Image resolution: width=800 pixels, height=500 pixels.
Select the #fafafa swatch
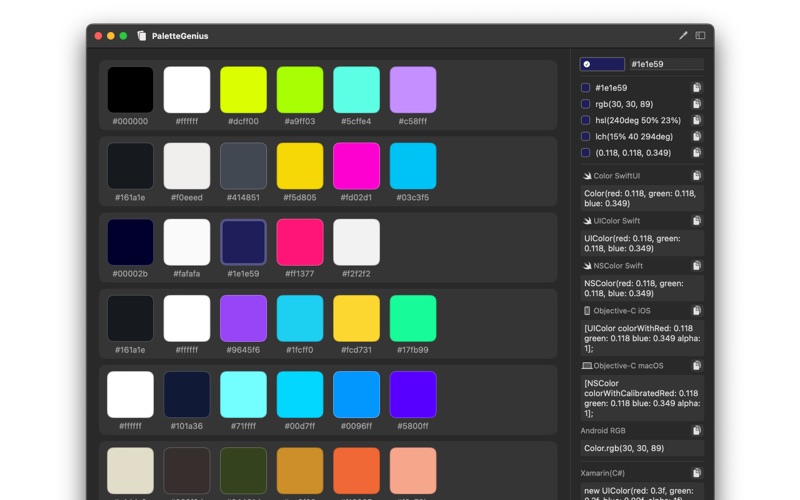[x=187, y=242]
